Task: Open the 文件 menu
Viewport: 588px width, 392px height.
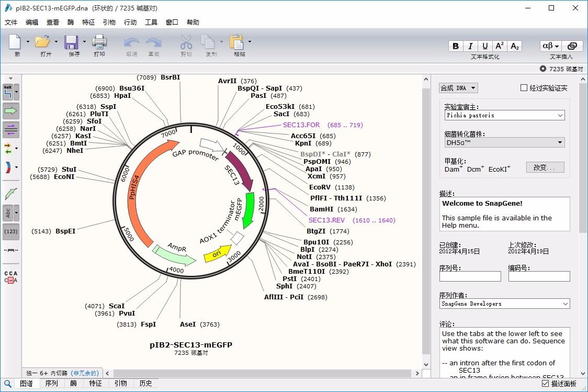Action: tap(11, 22)
